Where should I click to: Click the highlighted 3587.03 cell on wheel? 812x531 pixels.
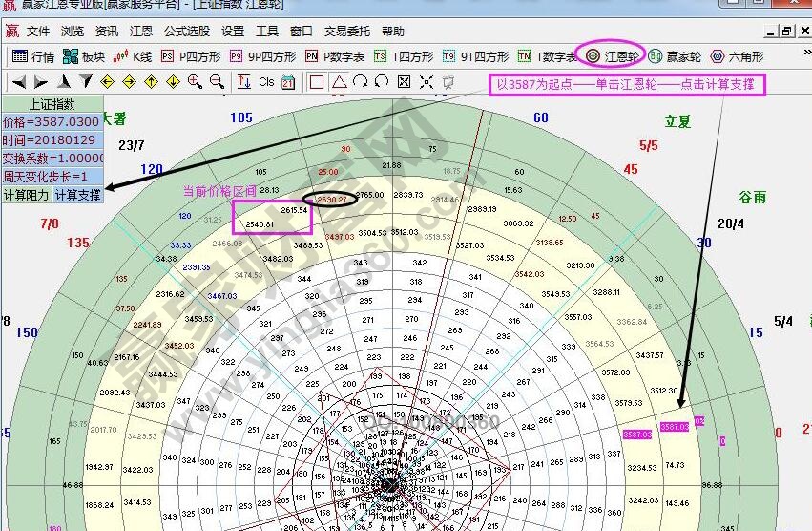coord(674,427)
